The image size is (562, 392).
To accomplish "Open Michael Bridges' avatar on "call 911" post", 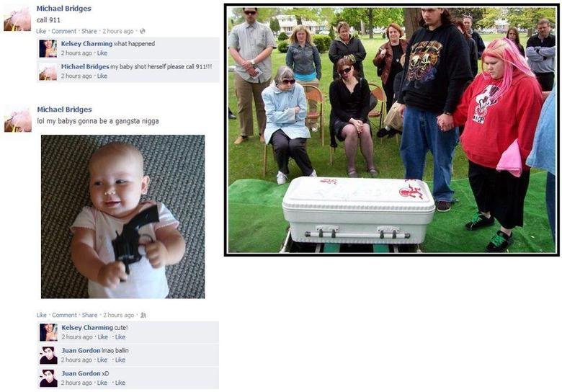I will click(x=17, y=19).
